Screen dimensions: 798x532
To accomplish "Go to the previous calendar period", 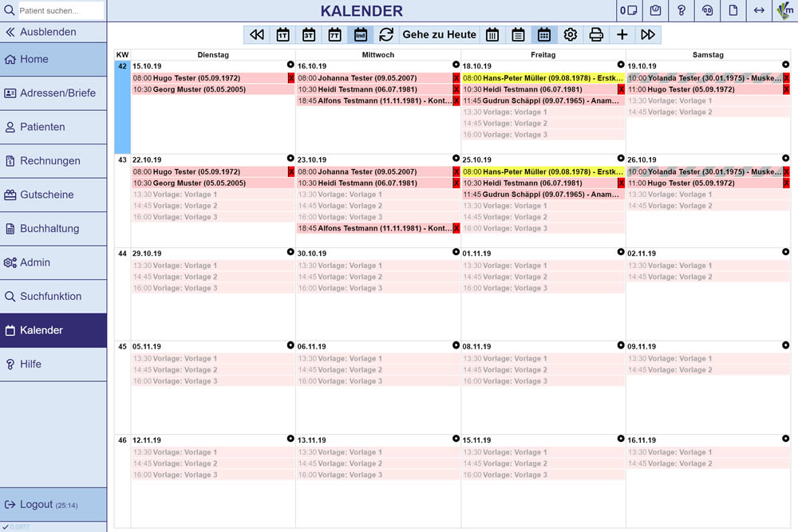I will [x=256, y=34].
